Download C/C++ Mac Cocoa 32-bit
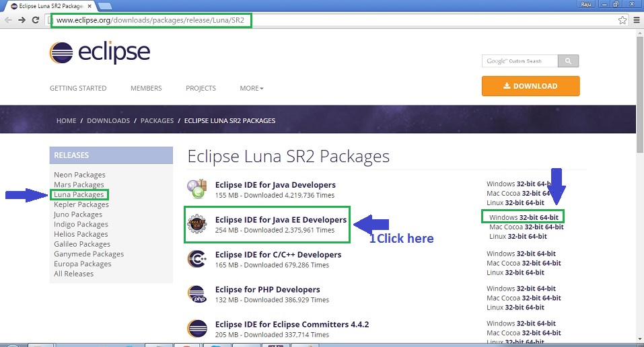 pos(531,263)
